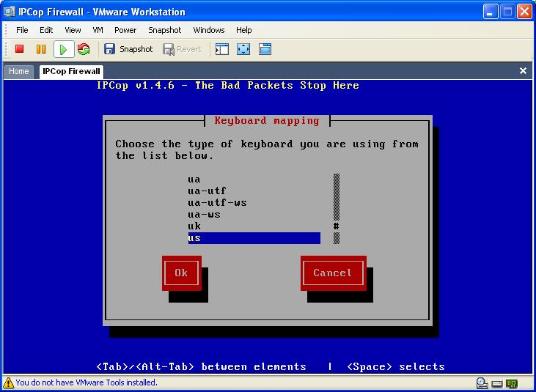Click the Cancel button in Keyboard mapping
This screenshot has width=536, height=392.
pos(334,273)
